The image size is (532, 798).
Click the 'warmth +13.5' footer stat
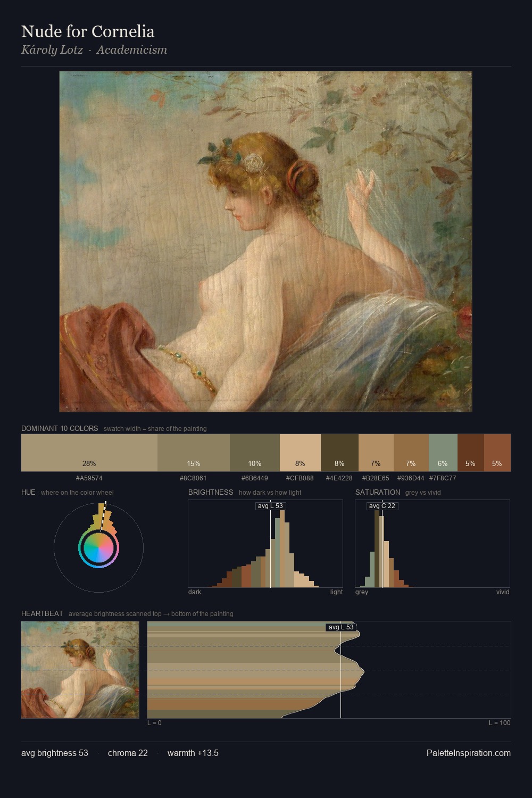[x=193, y=753]
